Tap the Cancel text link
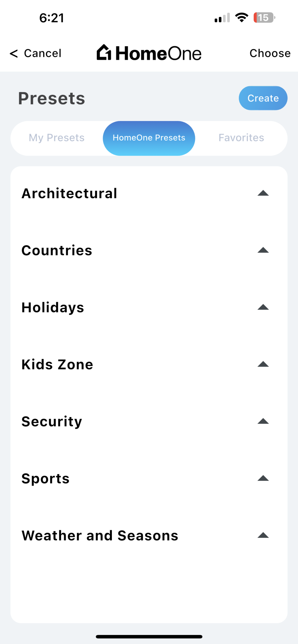This screenshot has height=644, width=298. pyautogui.click(x=43, y=53)
